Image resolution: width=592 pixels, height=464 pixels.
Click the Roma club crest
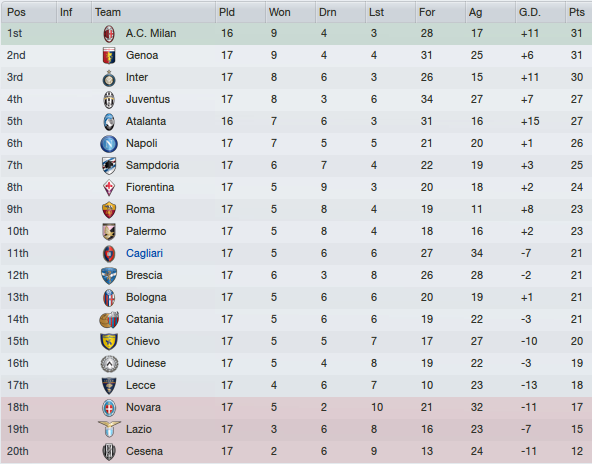[x=109, y=210]
